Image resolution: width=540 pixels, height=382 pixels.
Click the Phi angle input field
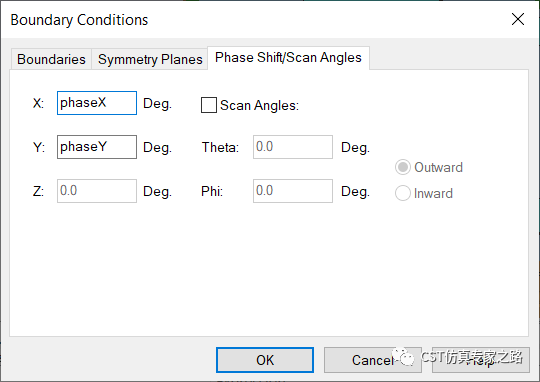293,191
